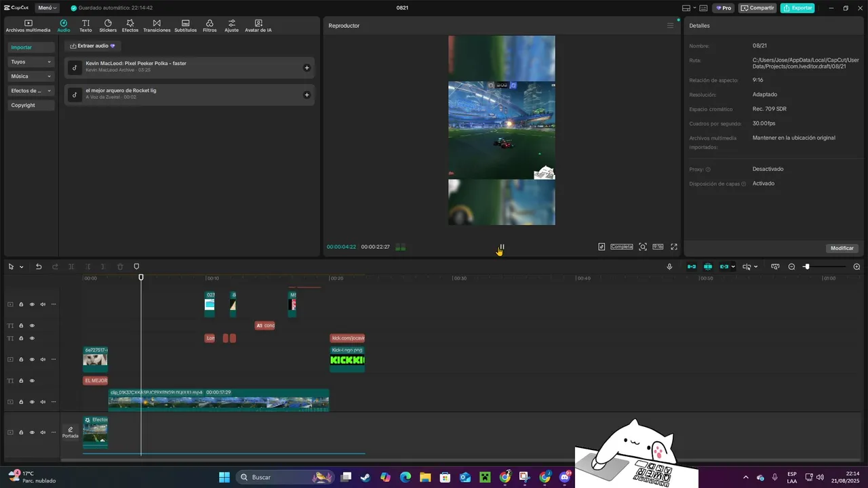
Task: Click the TikTok icon in player controls
Action: point(601,247)
